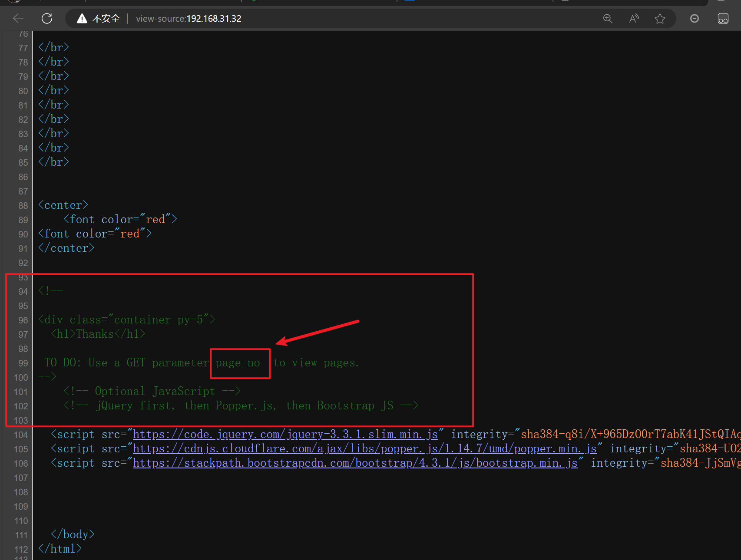Screen dimensions: 741x560
Task: Reload the page with the refresh icon
Action: click(x=47, y=18)
